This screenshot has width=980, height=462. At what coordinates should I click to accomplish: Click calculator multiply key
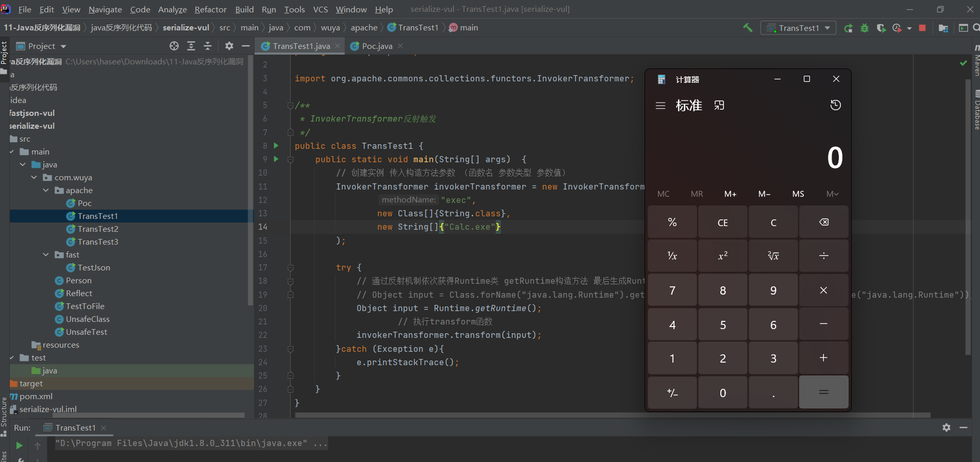pos(824,290)
